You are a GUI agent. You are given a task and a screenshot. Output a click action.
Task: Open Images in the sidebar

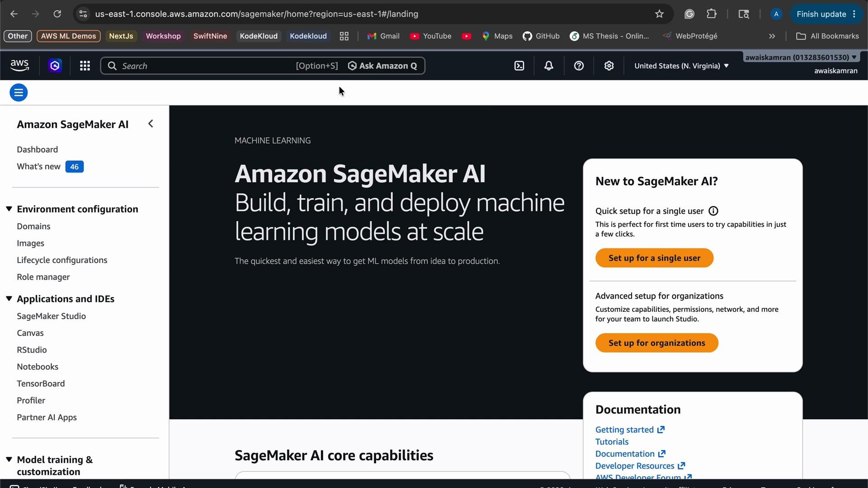pyautogui.click(x=30, y=244)
